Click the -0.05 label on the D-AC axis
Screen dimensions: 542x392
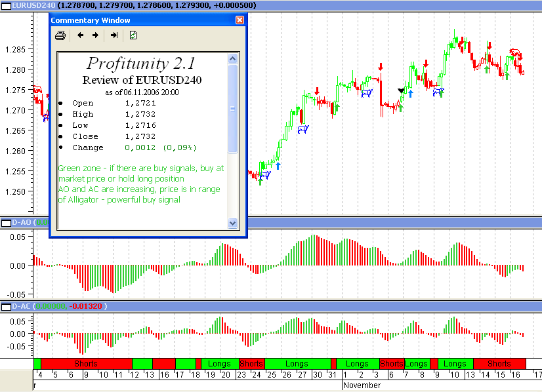[16, 346]
